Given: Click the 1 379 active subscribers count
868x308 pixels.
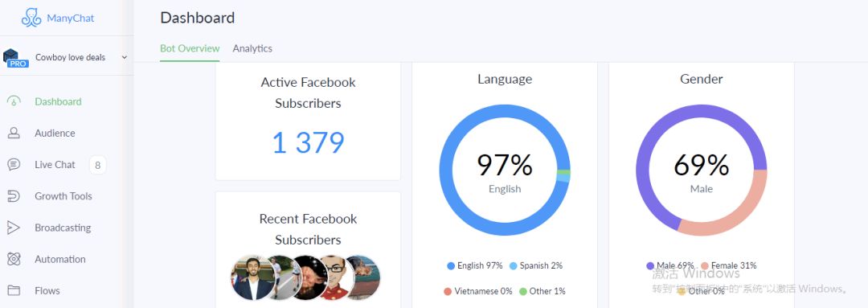Looking at the screenshot, I should tap(309, 142).
